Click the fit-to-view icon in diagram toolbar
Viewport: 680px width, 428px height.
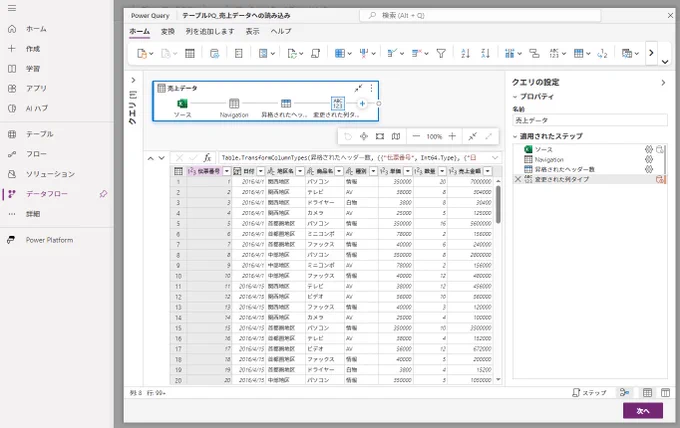[x=380, y=136]
